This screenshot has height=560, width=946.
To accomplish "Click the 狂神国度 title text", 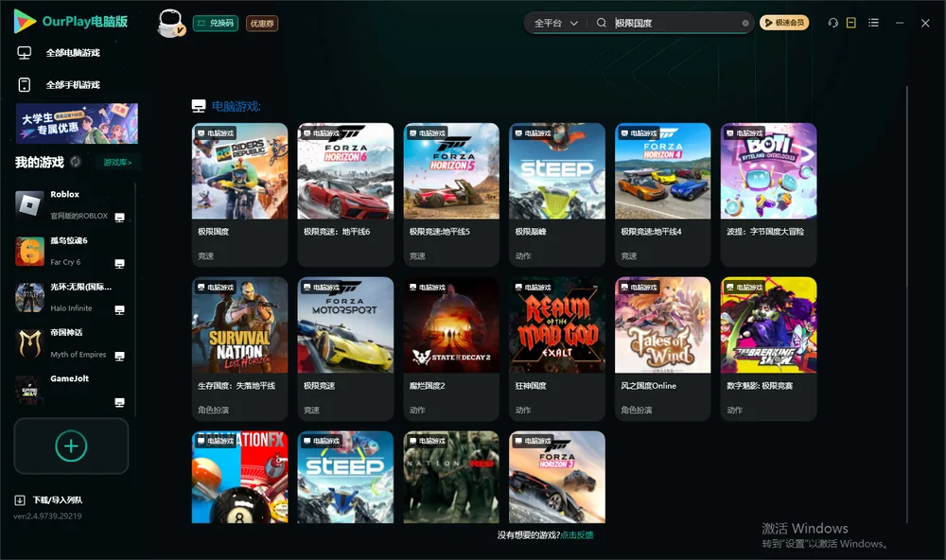I will 531,386.
